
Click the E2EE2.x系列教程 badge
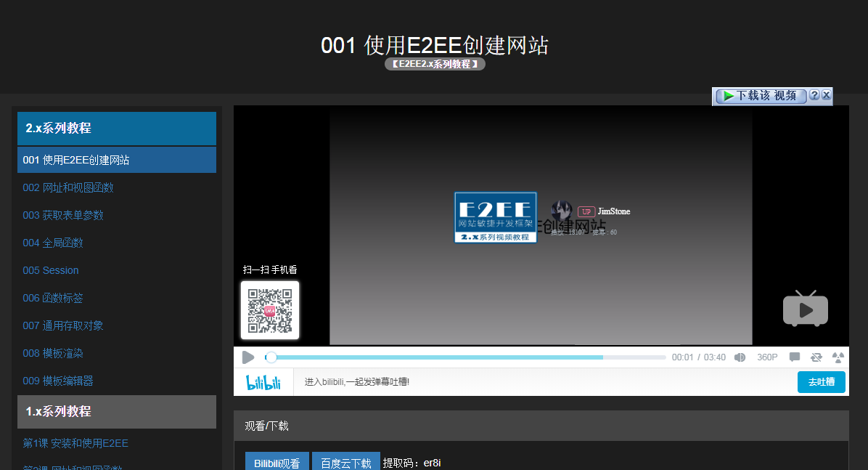click(435, 65)
